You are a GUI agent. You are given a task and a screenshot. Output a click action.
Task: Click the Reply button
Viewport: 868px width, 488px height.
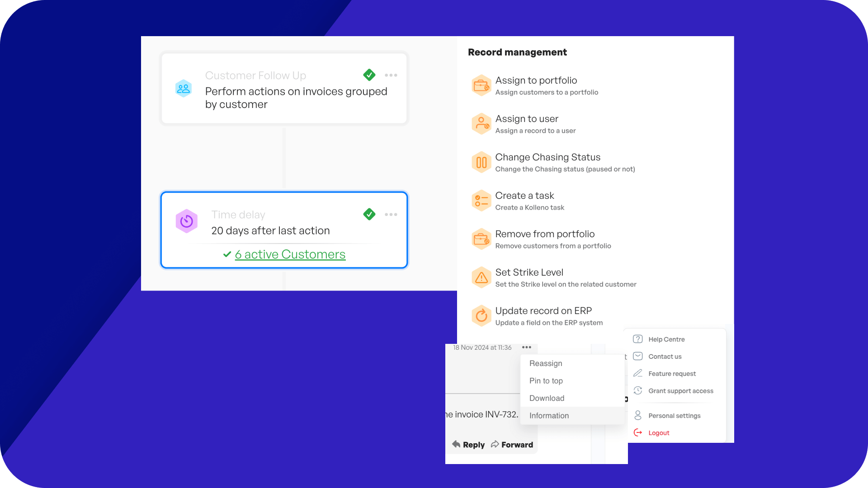pyautogui.click(x=468, y=445)
